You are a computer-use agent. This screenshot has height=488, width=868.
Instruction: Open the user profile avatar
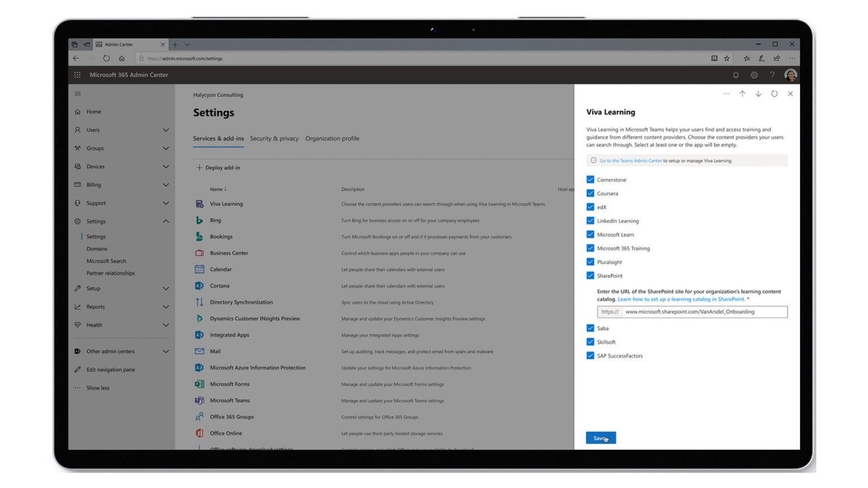tap(791, 75)
